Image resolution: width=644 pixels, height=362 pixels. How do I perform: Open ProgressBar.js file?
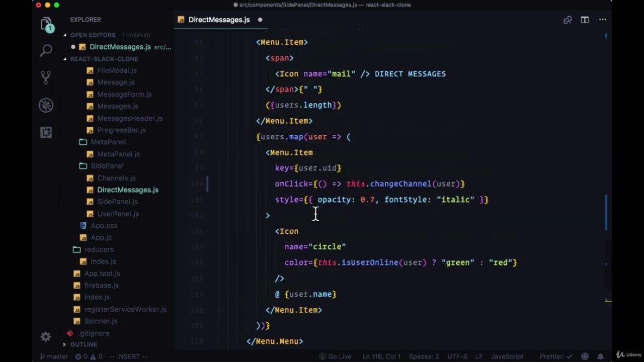coord(121,130)
